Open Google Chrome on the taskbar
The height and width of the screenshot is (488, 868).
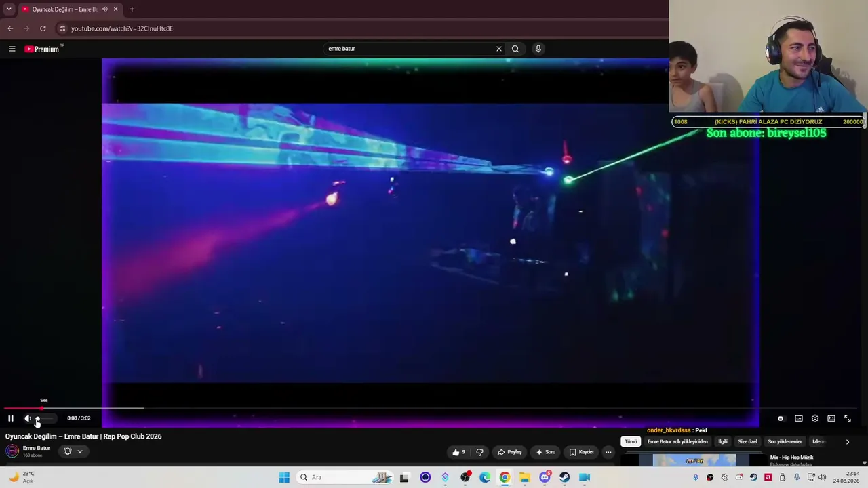click(505, 477)
